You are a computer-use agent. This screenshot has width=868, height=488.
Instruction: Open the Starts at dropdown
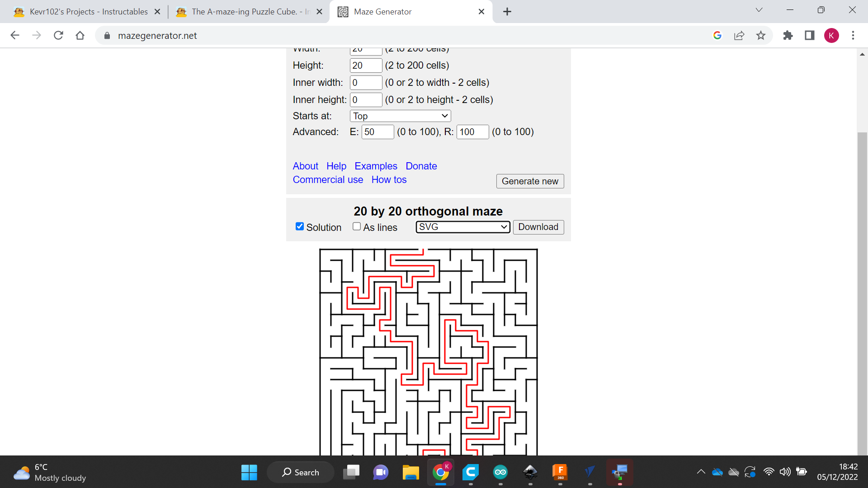(x=400, y=116)
